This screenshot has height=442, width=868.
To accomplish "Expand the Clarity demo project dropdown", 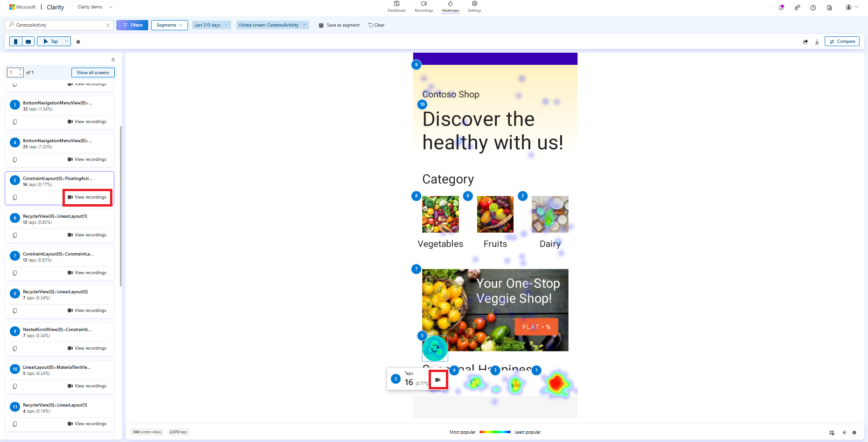I will pyautogui.click(x=95, y=7).
